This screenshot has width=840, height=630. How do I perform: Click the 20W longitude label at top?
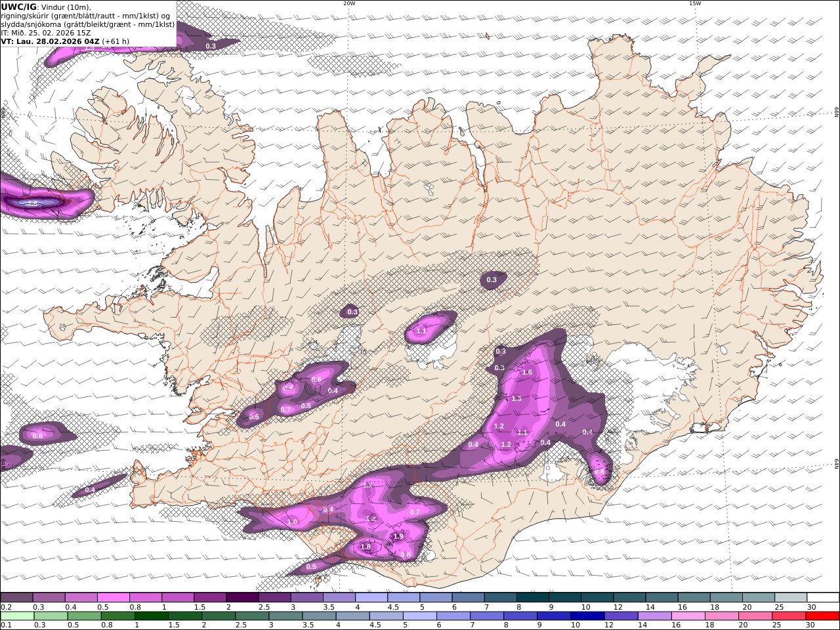(x=349, y=3)
